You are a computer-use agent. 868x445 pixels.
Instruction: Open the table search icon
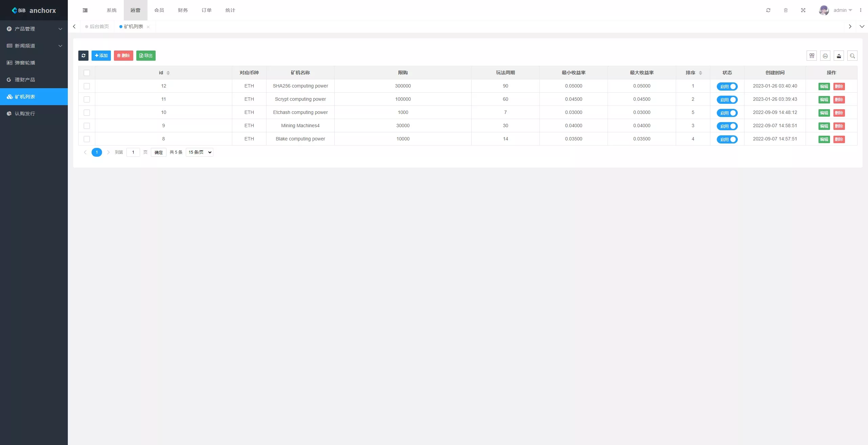[x=852, y=56]
